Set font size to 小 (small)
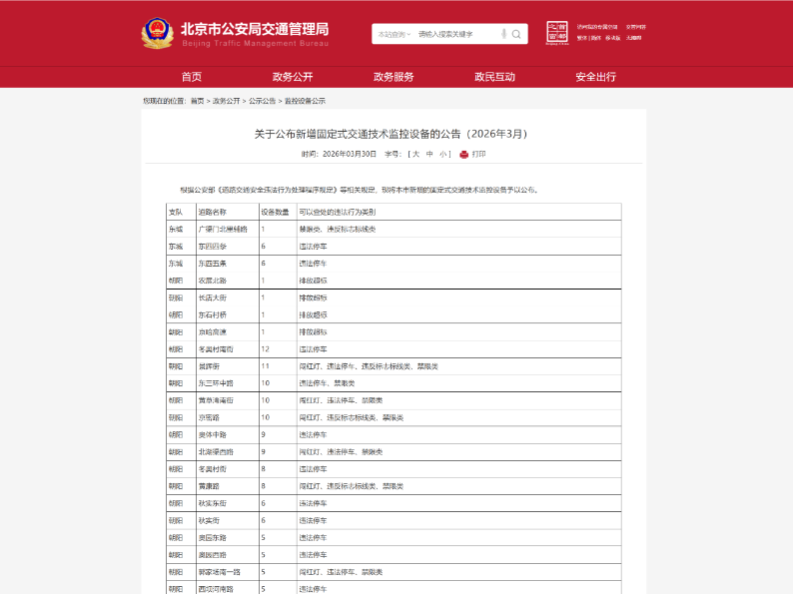This screenshot has height=595, width=793. coord(442,154)
